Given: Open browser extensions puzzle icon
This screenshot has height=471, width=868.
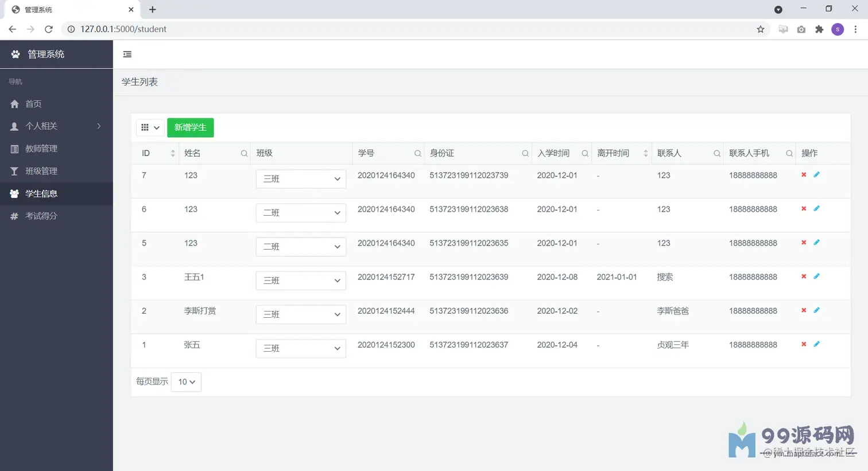Looking at the screenshot, I should click(x=819, y=29).
